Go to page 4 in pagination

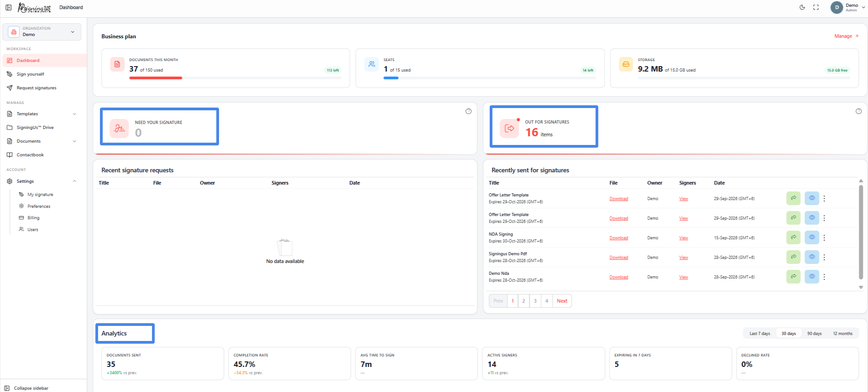tap(547, 301)
